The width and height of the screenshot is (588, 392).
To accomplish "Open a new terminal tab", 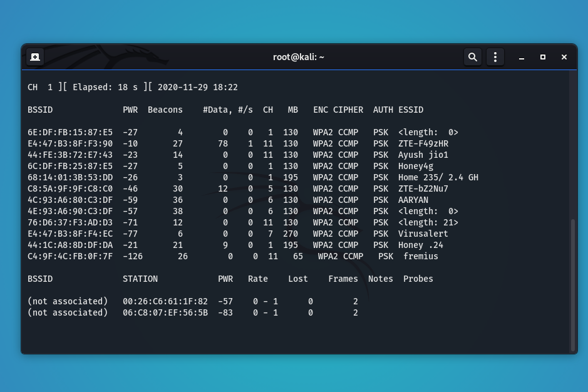I will tap(35, 57).
